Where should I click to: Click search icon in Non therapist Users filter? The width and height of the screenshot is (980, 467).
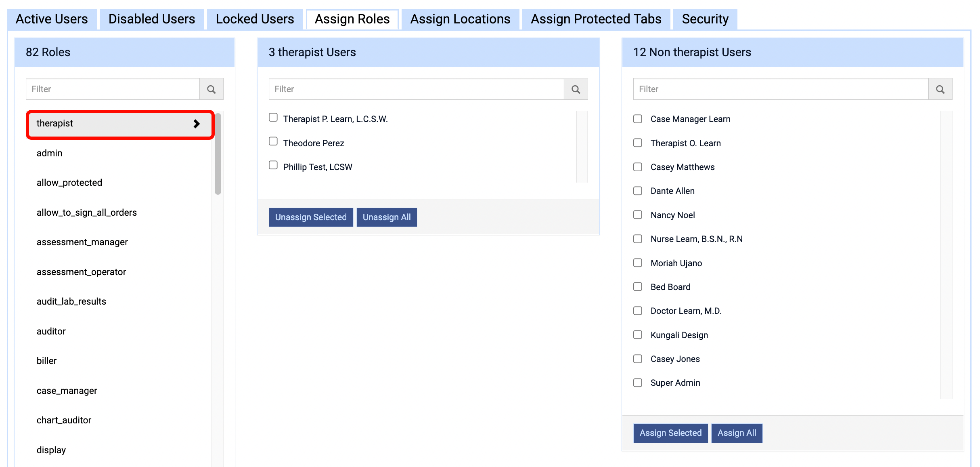tap(940, 89)
